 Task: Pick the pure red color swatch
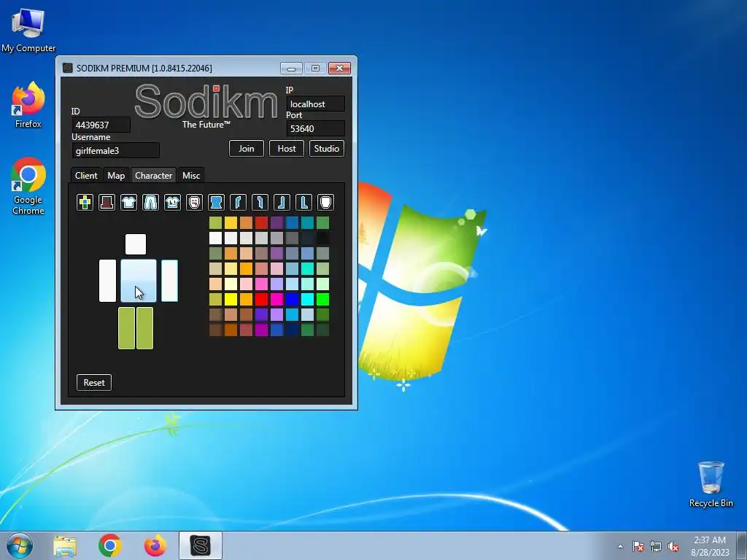click(261, 299)
